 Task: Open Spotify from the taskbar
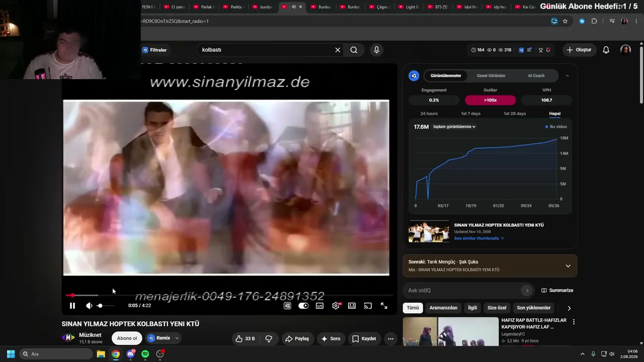click(x=145, y=354)
